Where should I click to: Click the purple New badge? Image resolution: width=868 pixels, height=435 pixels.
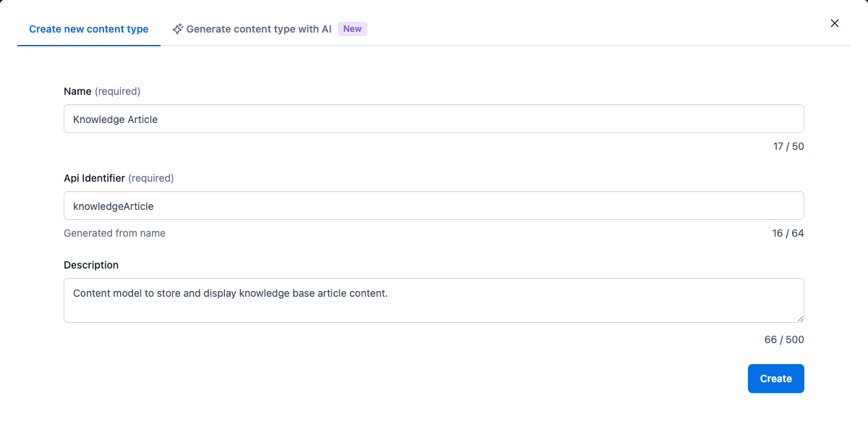(352, 29)
